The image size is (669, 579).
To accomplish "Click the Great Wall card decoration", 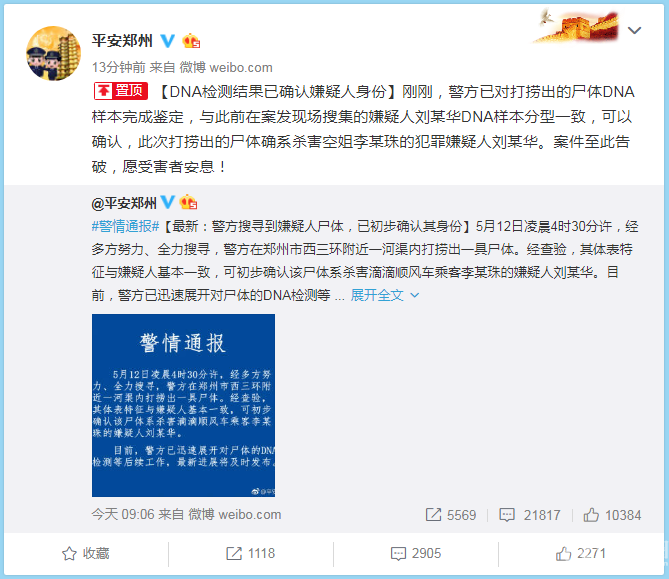I will pos(575,26).
